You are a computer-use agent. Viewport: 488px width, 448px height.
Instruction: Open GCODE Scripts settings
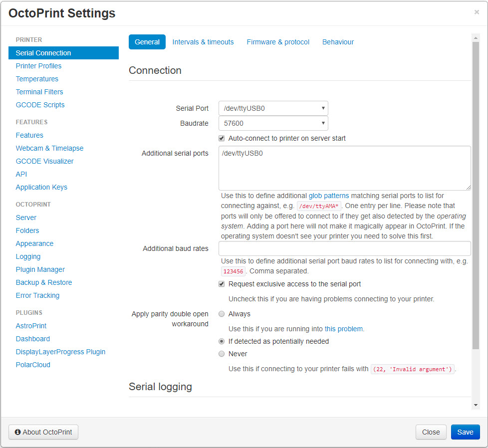click(x=40, y=105)
